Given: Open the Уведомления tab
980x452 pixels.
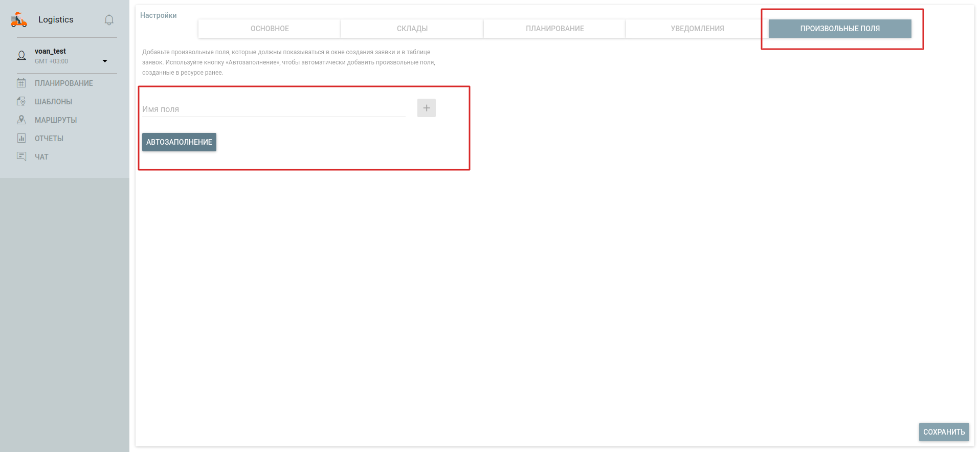Looking at the screenshot, I should pyautogui.click(x=697, y=29).
